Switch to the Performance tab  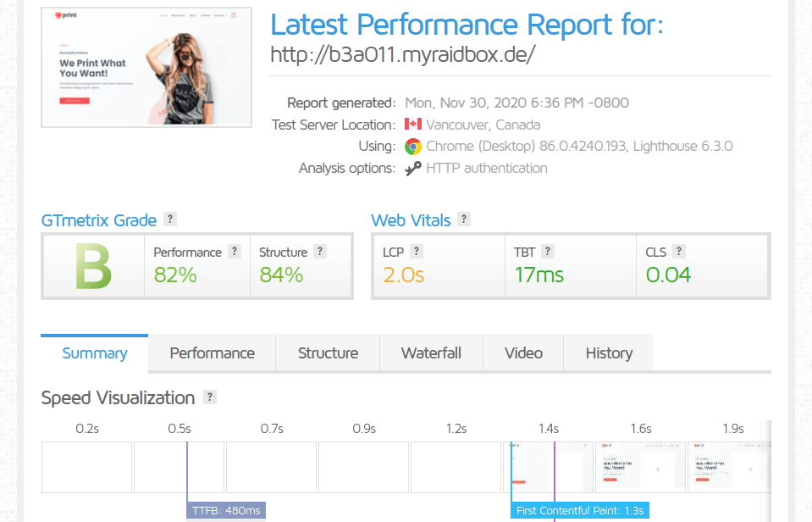click(x=212, y=353)
